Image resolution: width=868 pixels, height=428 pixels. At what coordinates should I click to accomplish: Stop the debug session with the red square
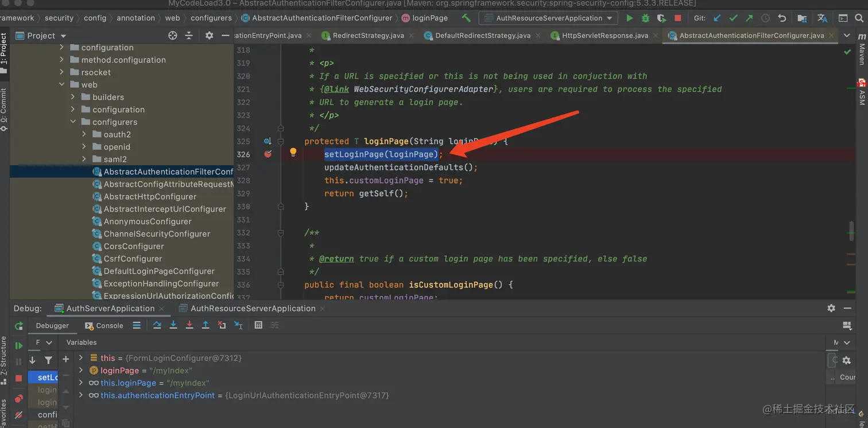click(x=19, y=378)
